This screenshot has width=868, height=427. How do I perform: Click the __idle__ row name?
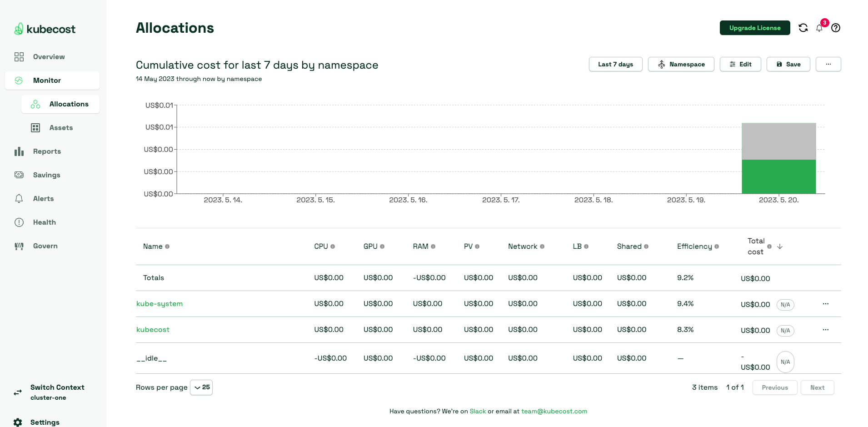coord(152,358)
